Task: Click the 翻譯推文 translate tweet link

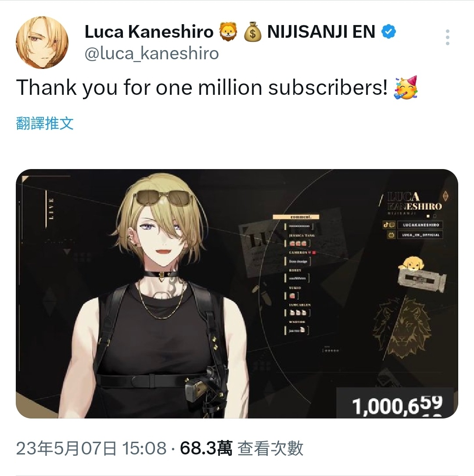Action: [x=45, y=123]
